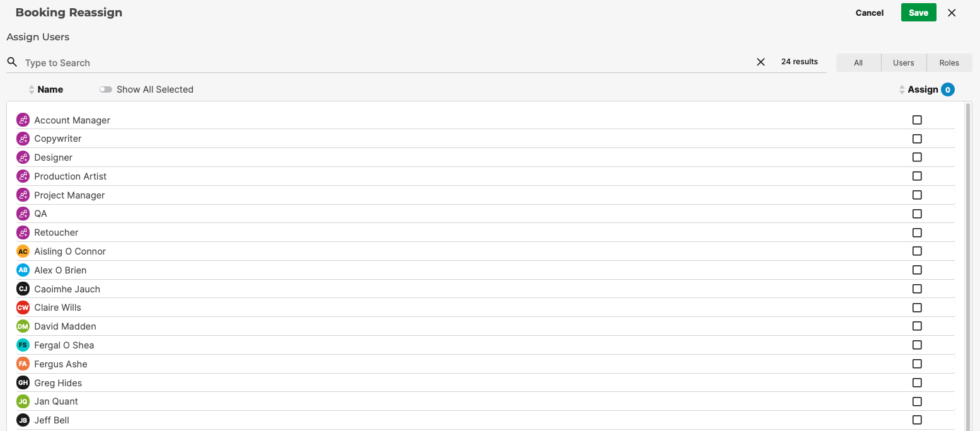Click David Madden's green DM avatar
The width and height of the screenshot is (980, 431).
pos(23,326)
